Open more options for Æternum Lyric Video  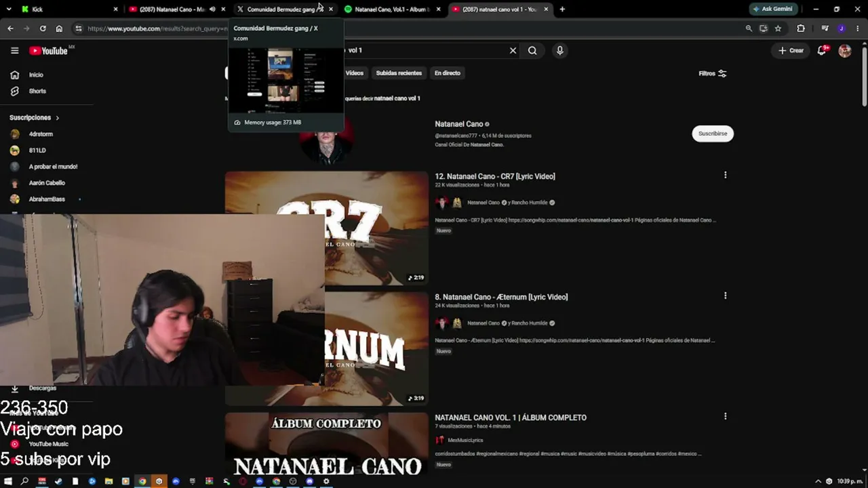tap(725, 296)
